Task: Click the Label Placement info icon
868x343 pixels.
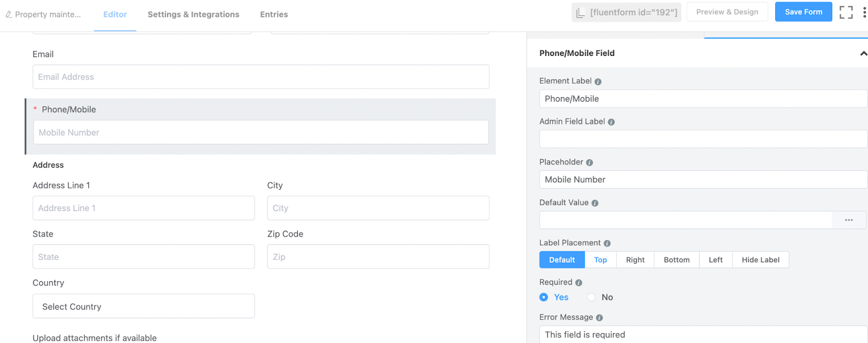Action: click(x=607, y=244)
